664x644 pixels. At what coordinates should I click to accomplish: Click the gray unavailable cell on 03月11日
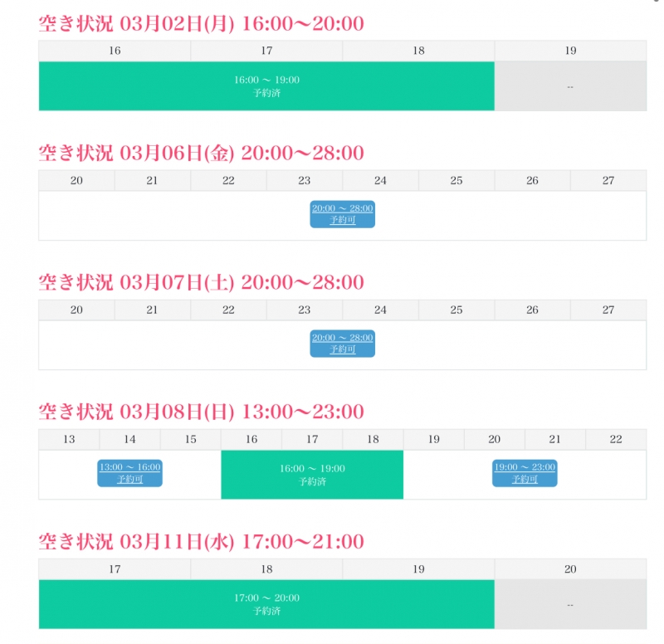(570, 604)
